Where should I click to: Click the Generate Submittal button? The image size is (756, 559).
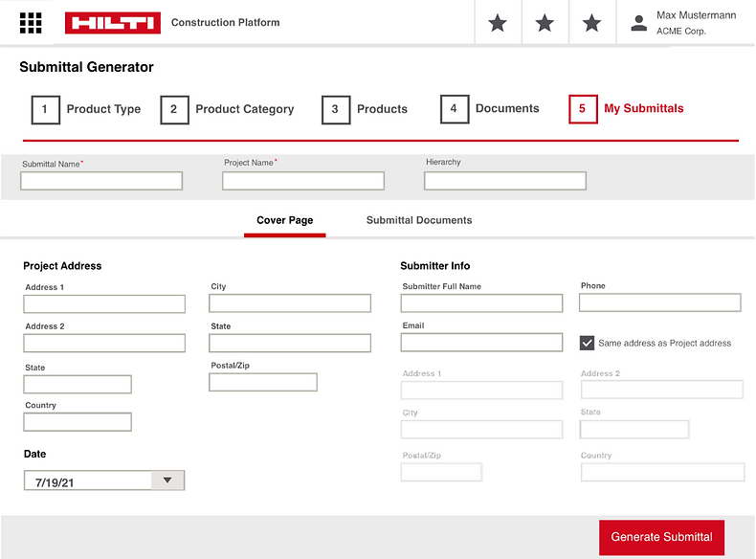pos(661,537)
